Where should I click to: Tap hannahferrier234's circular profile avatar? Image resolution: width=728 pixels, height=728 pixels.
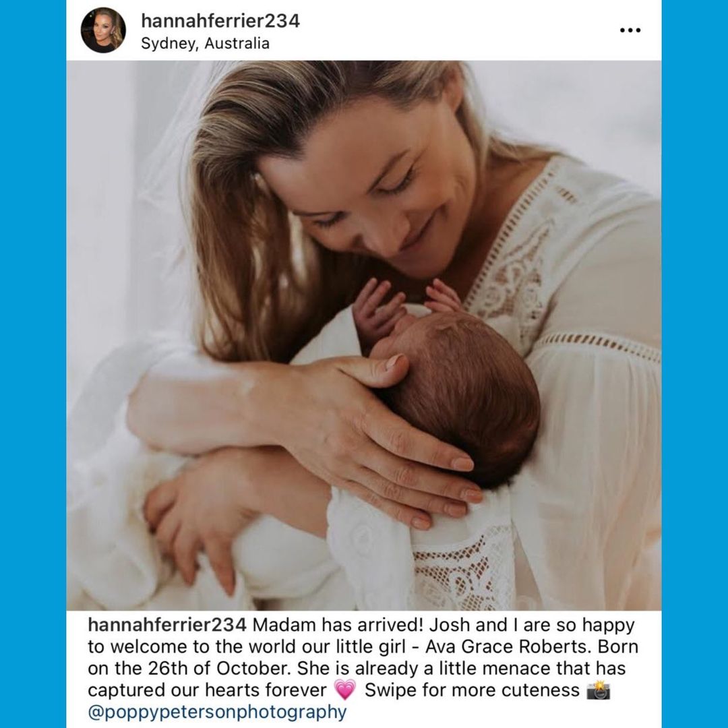[x=103, y=30]
